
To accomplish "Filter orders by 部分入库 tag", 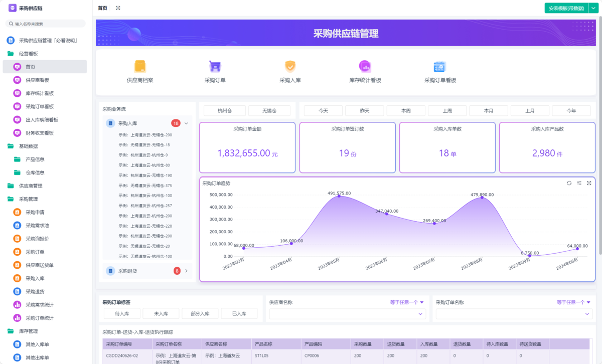I will [x=200, y=313].
